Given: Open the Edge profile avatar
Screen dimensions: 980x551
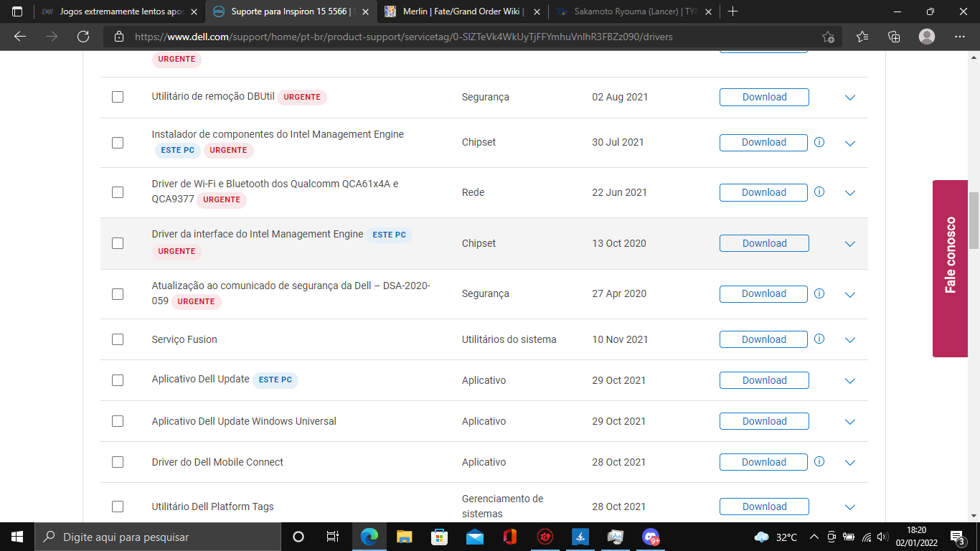Looking at the screenshot, I should (927, 37).
